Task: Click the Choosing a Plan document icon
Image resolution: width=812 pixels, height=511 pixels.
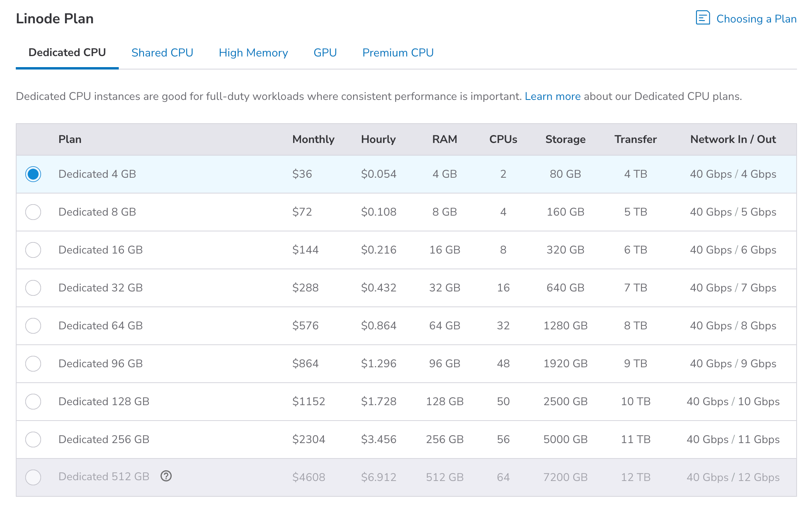Action: 703,18
